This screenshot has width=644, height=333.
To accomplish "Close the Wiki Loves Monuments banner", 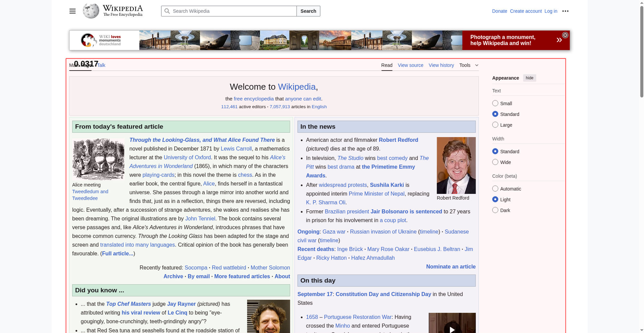I will (565, 35).
